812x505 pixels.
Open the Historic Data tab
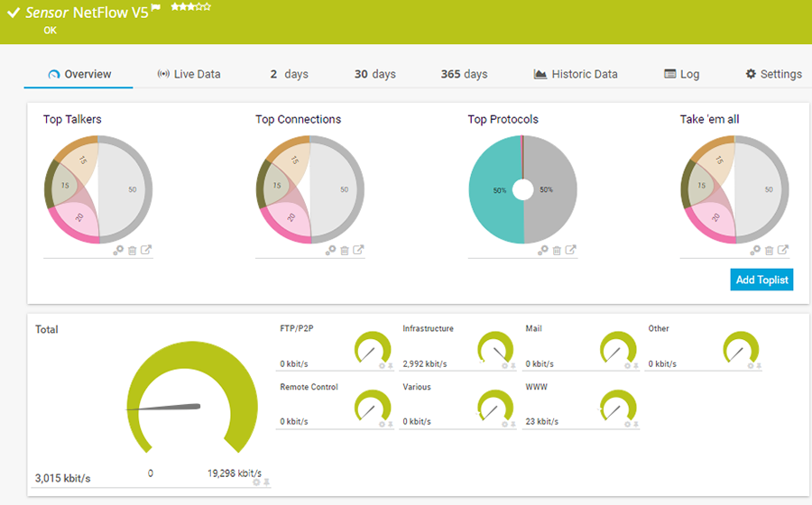point(576,74)
